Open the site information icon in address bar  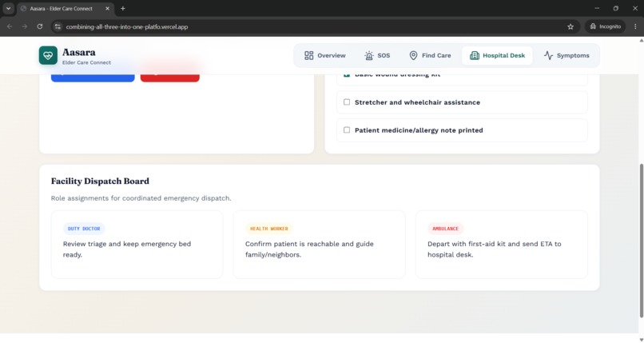pyautogui.click(x=58, y=26)
